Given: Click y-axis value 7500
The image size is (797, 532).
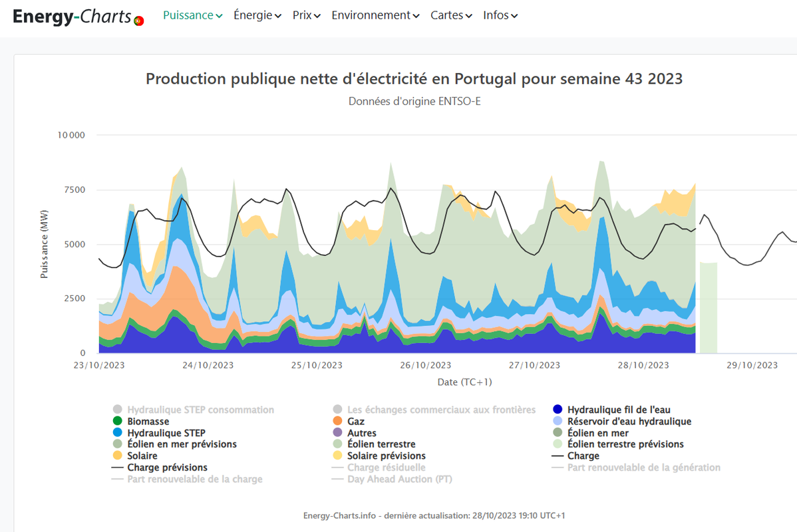Looking at the screenshot, I should [x=75, y=190].
